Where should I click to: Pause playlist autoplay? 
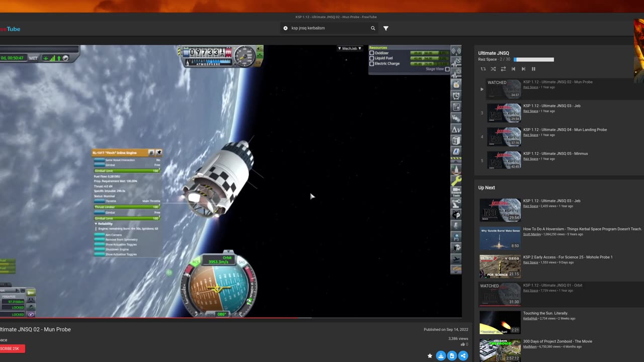click(533, 69)
